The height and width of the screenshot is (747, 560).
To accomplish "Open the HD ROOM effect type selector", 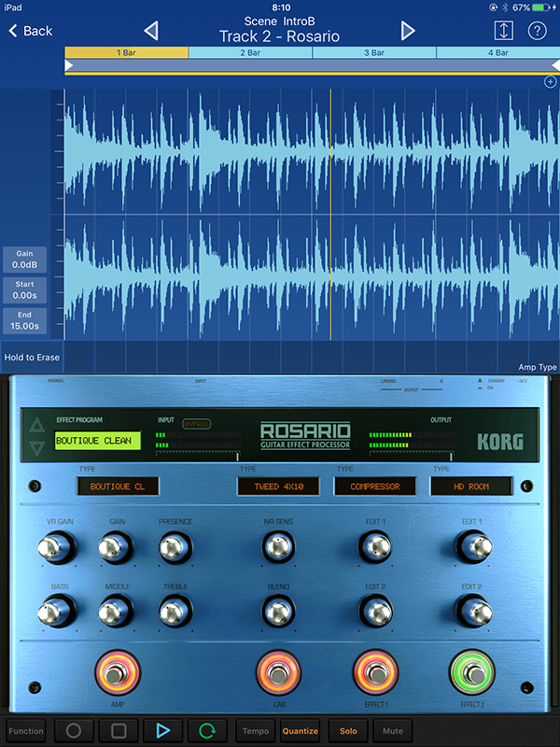I will click(x=471, y=486).
